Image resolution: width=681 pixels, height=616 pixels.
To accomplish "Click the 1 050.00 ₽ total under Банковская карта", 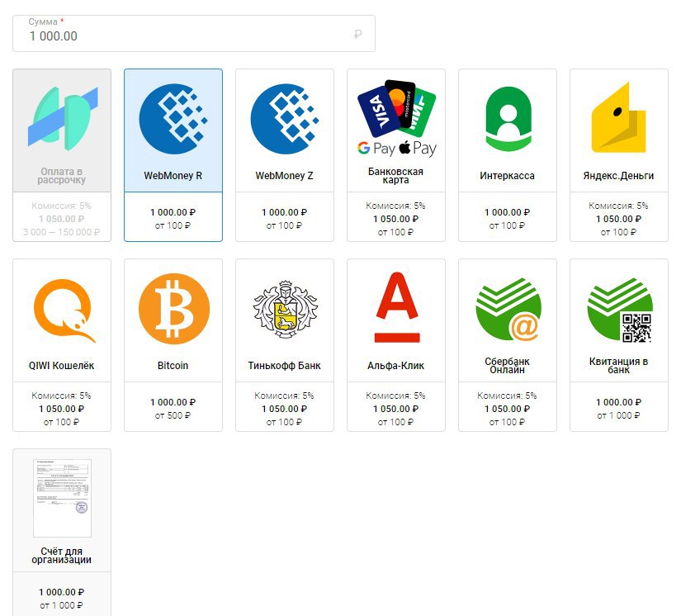I will [395, 219].
